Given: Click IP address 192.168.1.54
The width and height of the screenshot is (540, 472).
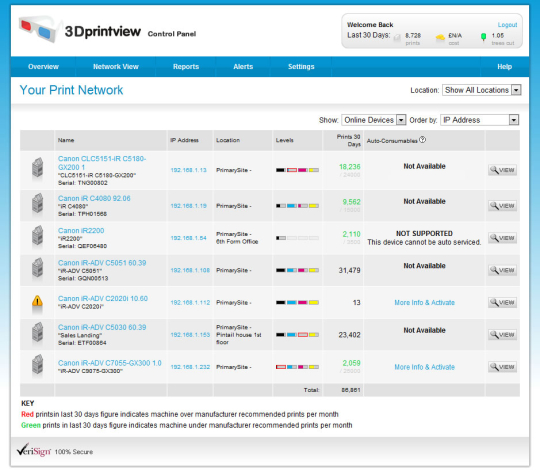Looking at the screenshot, I should tap(188, 238).
